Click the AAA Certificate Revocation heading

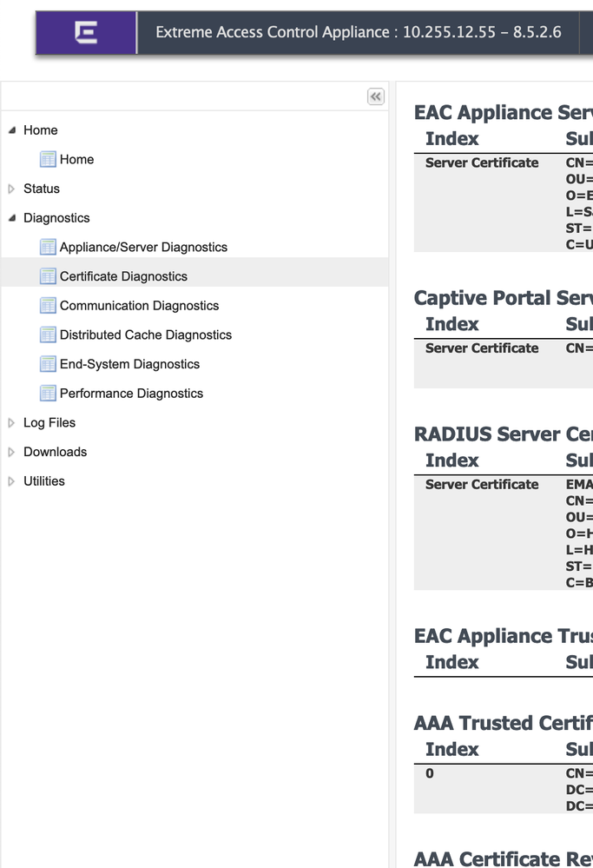(x=504, y=858)
